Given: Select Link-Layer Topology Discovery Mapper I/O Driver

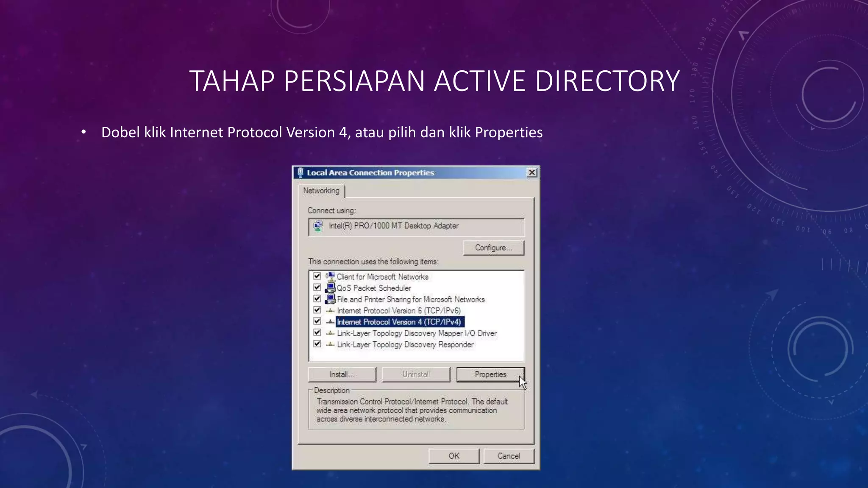Looking at the screenshot, I should point(417,333).
